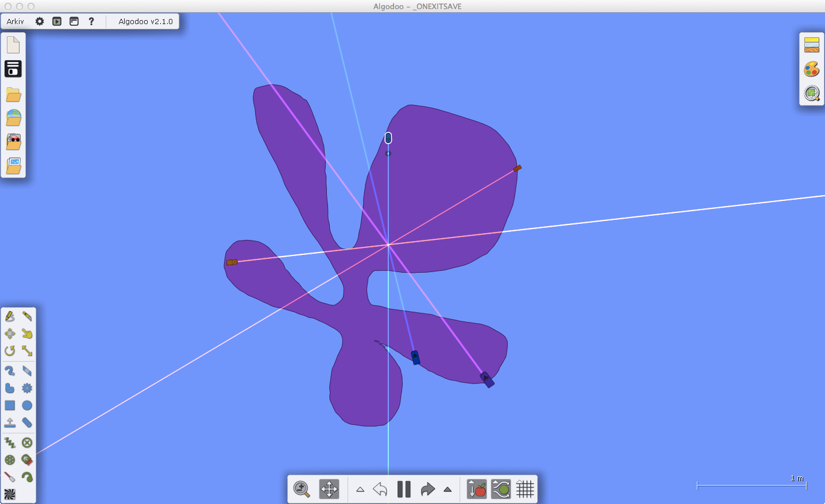Viewport: 825px width, 504px height.
Task: Open the Materials panel
Action: point(812,45)
